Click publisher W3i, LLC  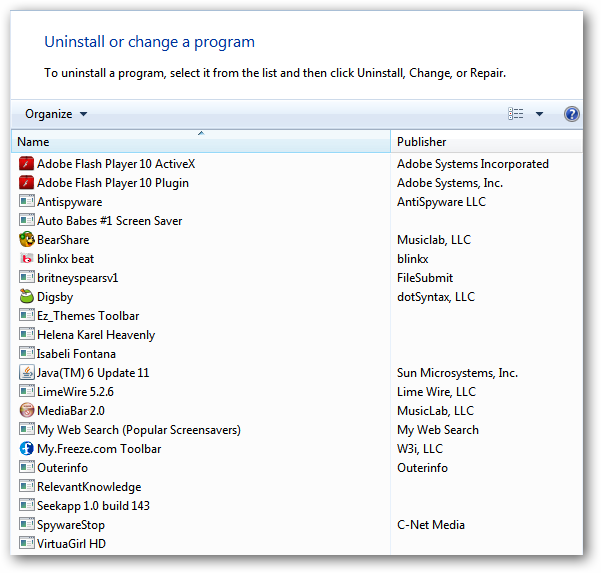420,449
